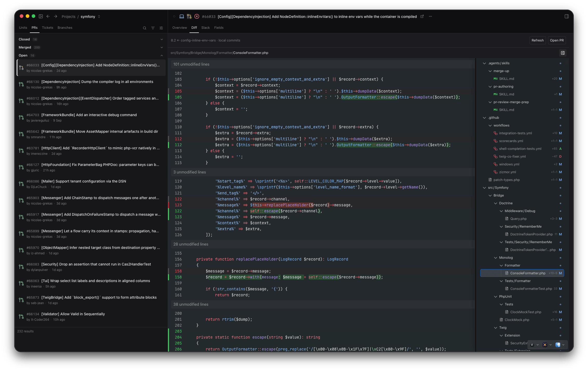Switch to the Overview tab
The width and height of the screenshot is (588, 371).
180,28
